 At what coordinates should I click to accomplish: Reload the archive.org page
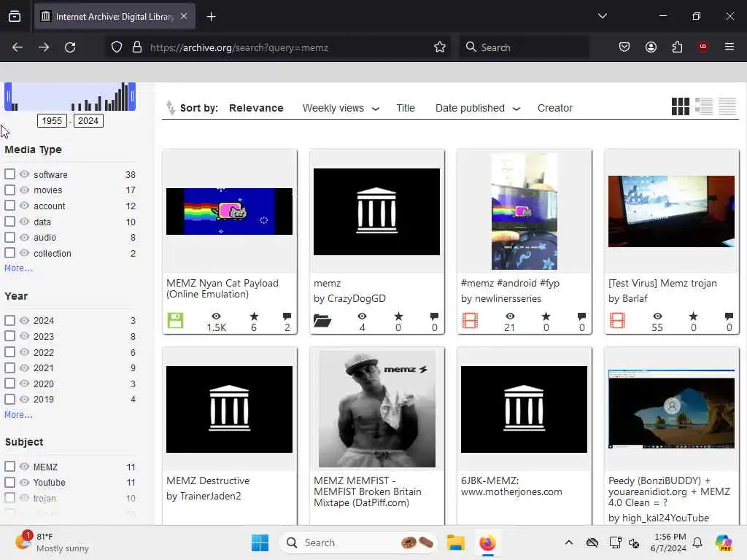click(70, 47)
